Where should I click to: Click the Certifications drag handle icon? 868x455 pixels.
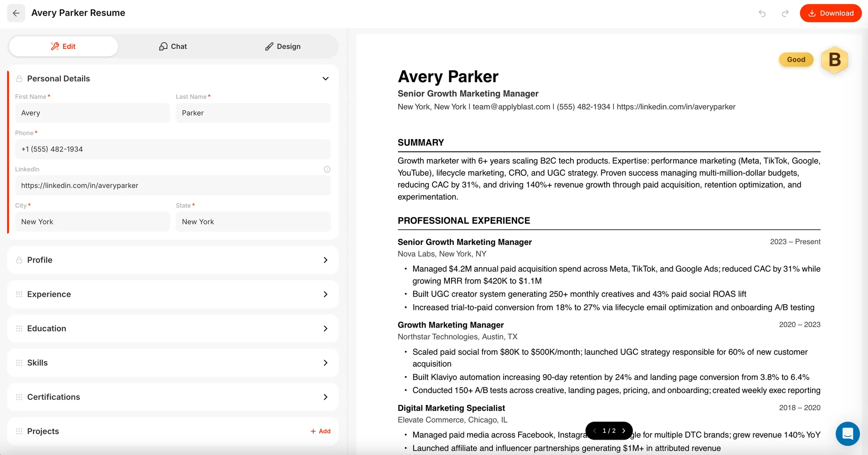(19, 397)
